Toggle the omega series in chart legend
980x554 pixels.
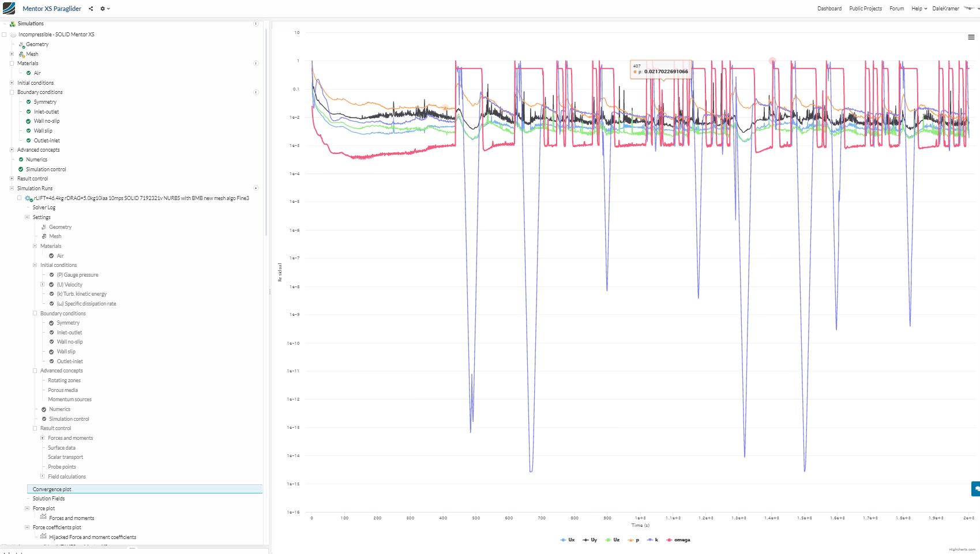(678, 540)
